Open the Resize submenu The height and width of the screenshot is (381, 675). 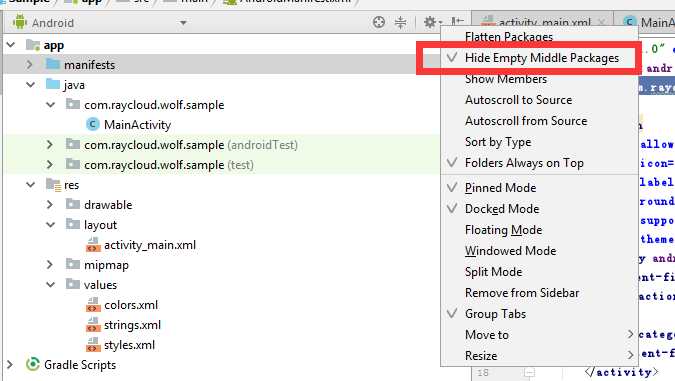539,356
